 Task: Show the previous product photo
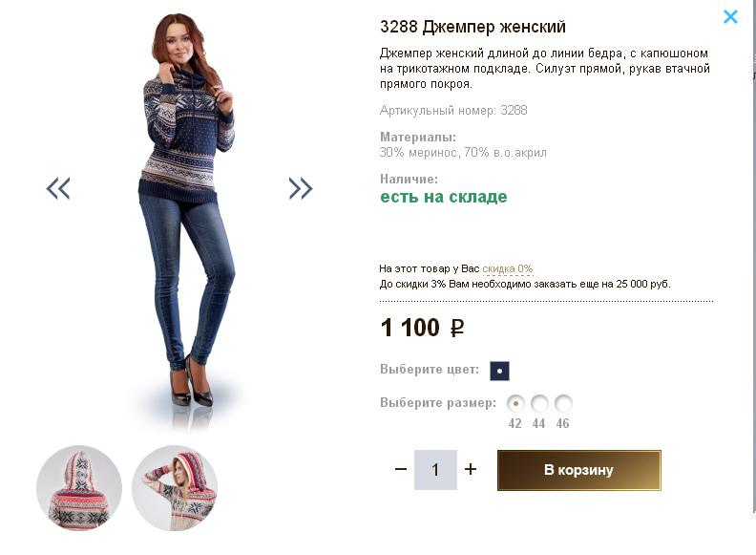click(x=58, y=188)
